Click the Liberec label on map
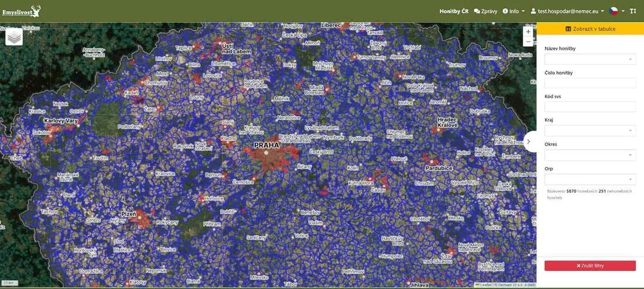Viewport: 644px width, 289px height. point(331,25)
